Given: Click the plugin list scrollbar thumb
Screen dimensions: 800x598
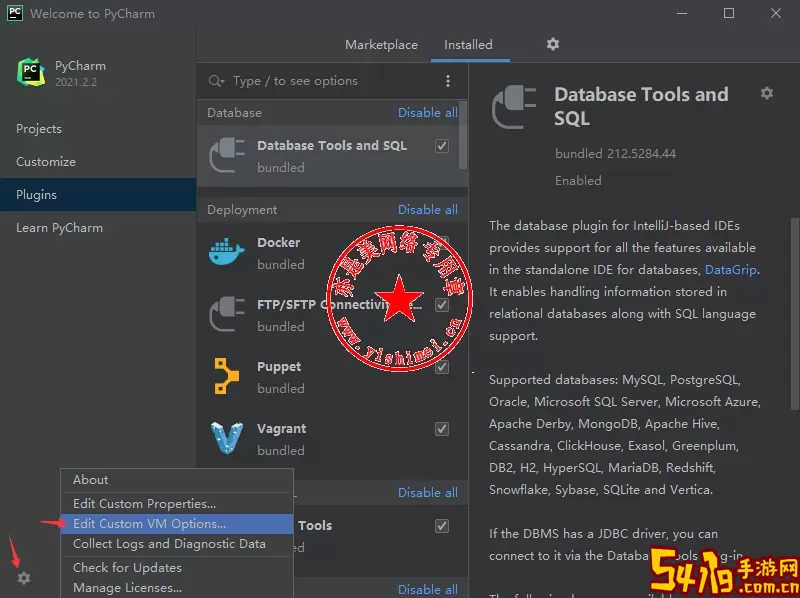Looking at the screenshot, I should (463, 136).
